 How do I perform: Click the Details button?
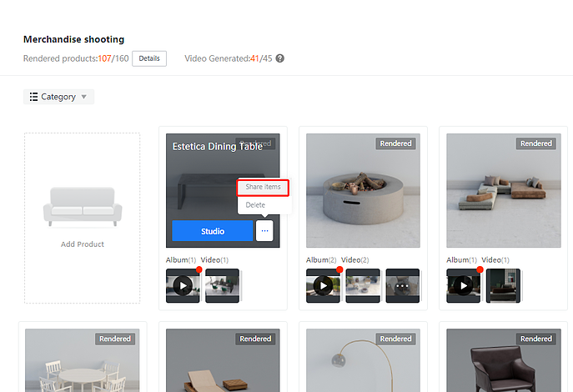(x=149, y=58)
